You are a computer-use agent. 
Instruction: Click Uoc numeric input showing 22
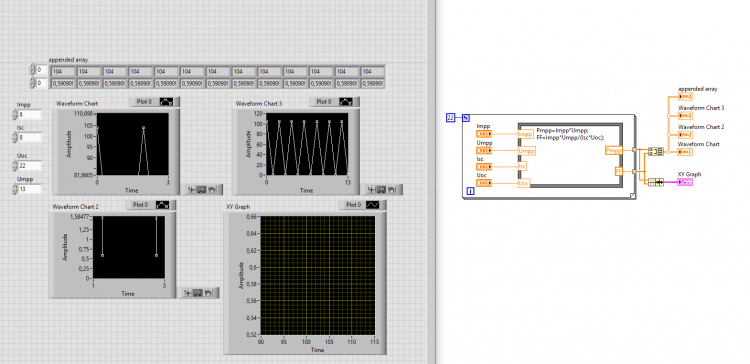click(30, 165)
